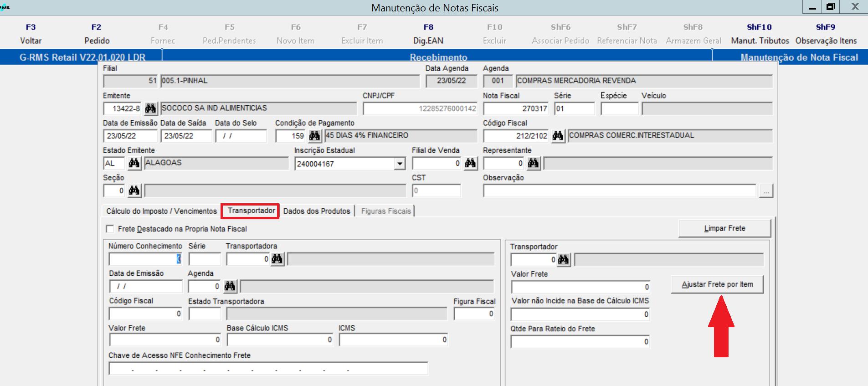Choose F6 Novo Item toolbar command
Image resolution: width=868 pixels, height=386 pixels.
click(296, 34)
